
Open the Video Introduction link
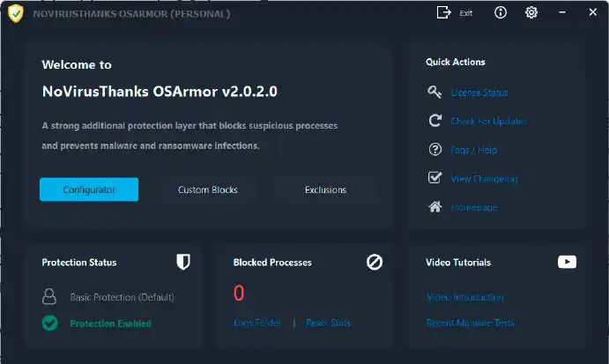click(x=465, y=297)
